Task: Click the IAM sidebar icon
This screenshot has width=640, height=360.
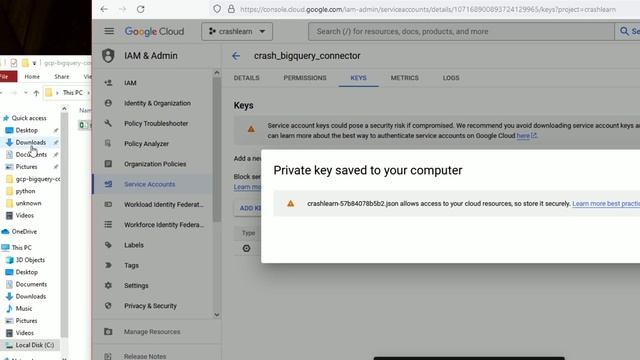Action: coord(108,83)
